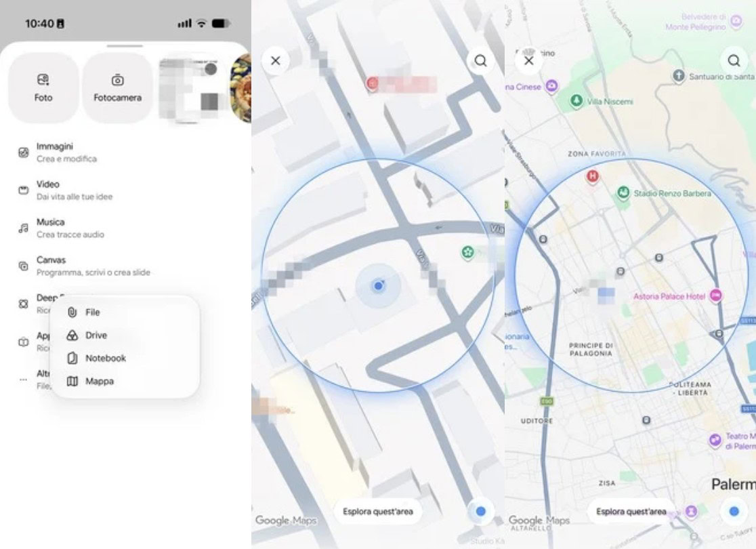
Task: Tap the Foto gallery button
Action: click(x=43, y=87)
